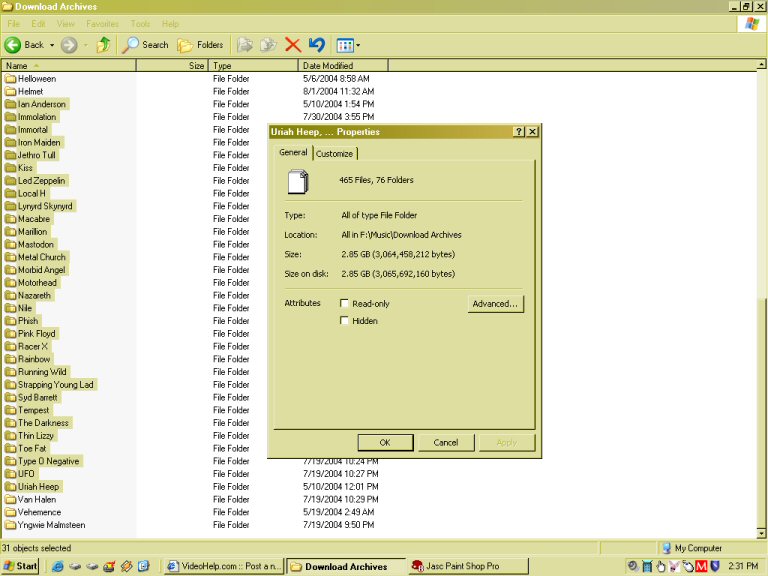The height and width of the screenshot is (576, 768).
Task: Click the system tray clock
Action: pos(743,566)
